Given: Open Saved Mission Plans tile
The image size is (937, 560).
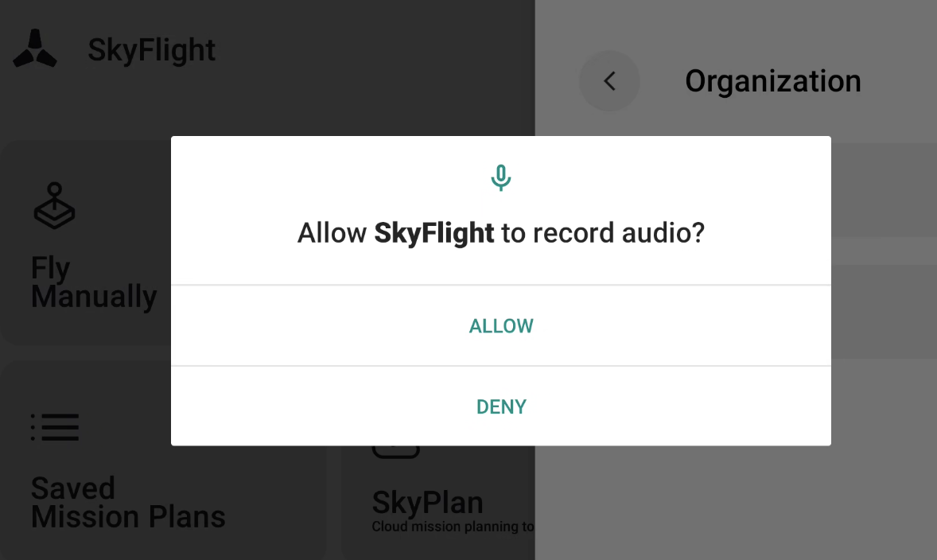Looking at the screenshot, I should click(162, 461).
